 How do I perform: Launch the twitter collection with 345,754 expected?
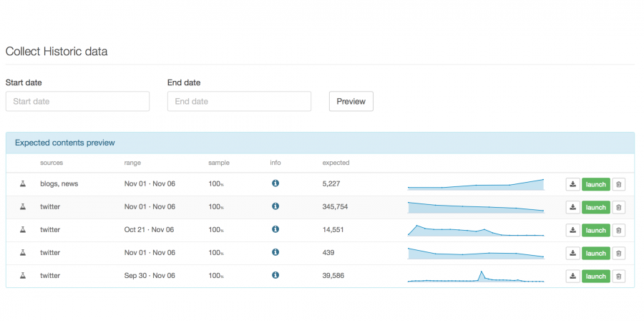tap(595, 207)
